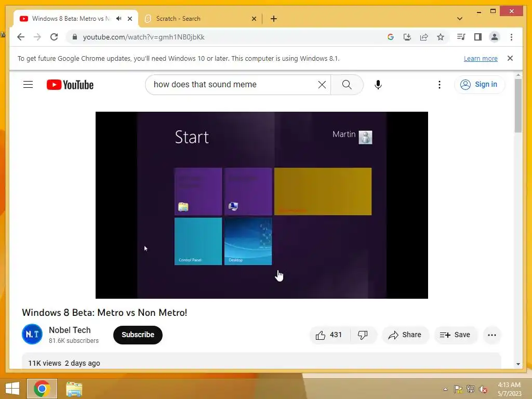Image resolution: width=532 pixels, height=399 pixels.
Task: Open the Learn more link
Action: pyautogui.click(x=481, y=59)
